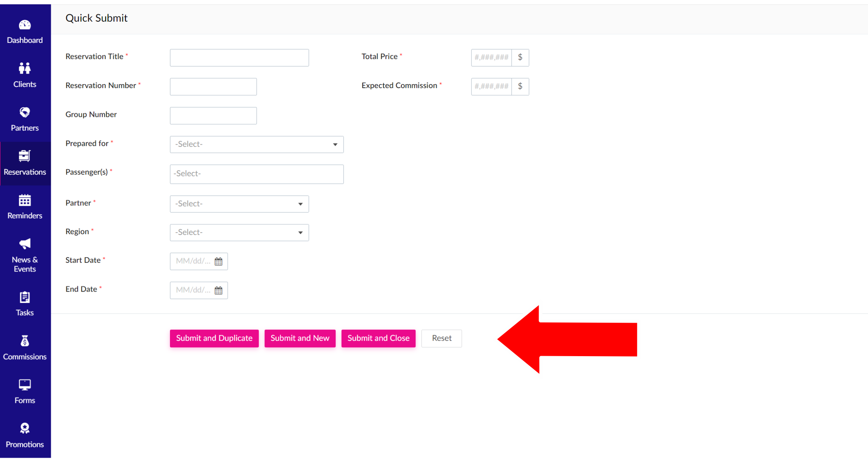Expand the Prepared for dropdown
The width and height of the screenshot is (868, 462).
tap(257, 144)
